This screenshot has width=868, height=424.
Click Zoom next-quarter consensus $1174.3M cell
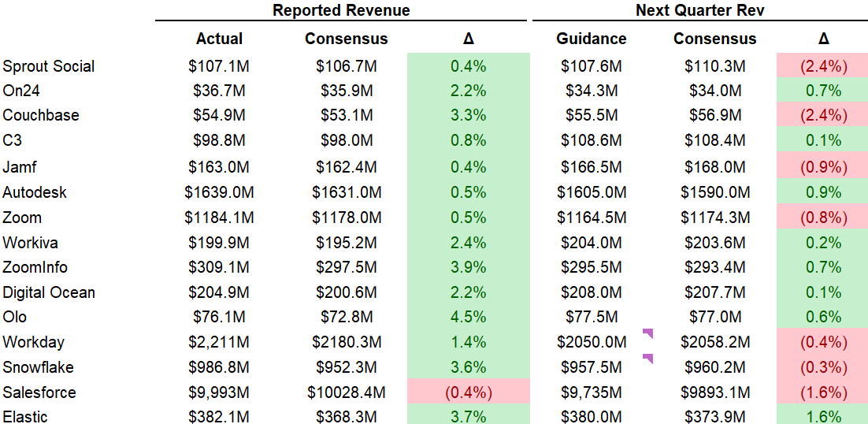(x=715, y=217)
